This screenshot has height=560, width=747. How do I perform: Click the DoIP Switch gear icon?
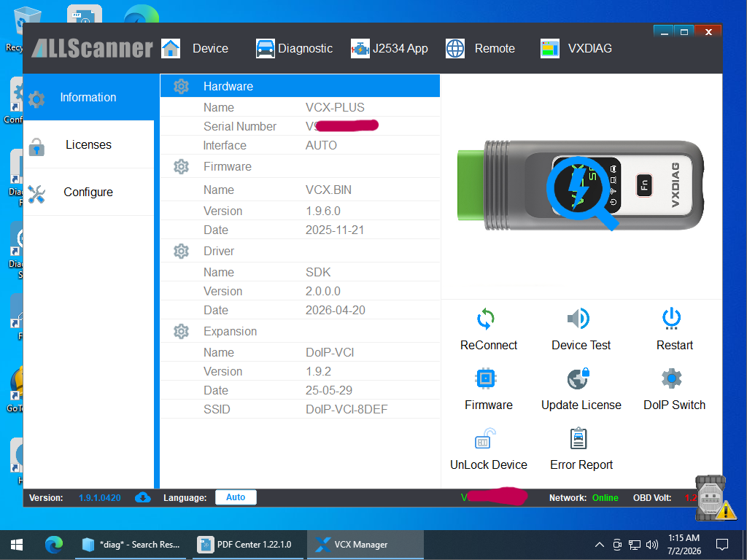(x=672, y=378)
